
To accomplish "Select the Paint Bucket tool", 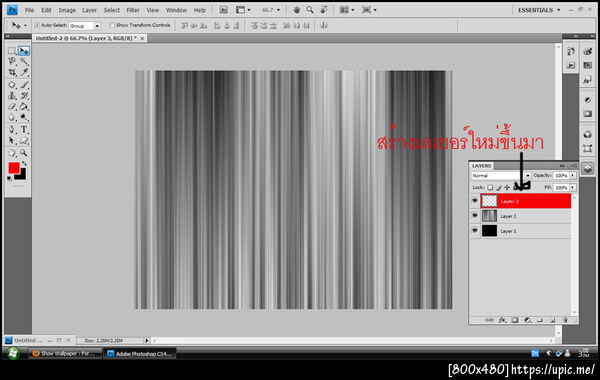I will click(24, 106).
